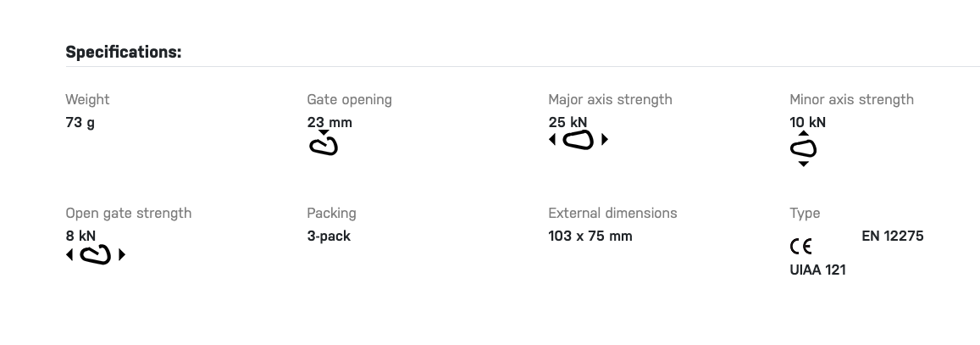
Task: Click the Weight label
Action: (87, 99)
